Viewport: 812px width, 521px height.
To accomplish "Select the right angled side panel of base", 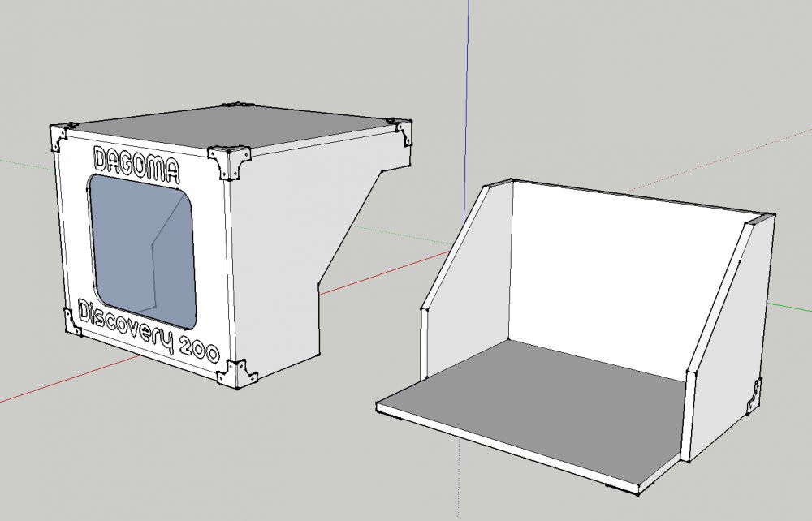I will click(x=730, y=336).
